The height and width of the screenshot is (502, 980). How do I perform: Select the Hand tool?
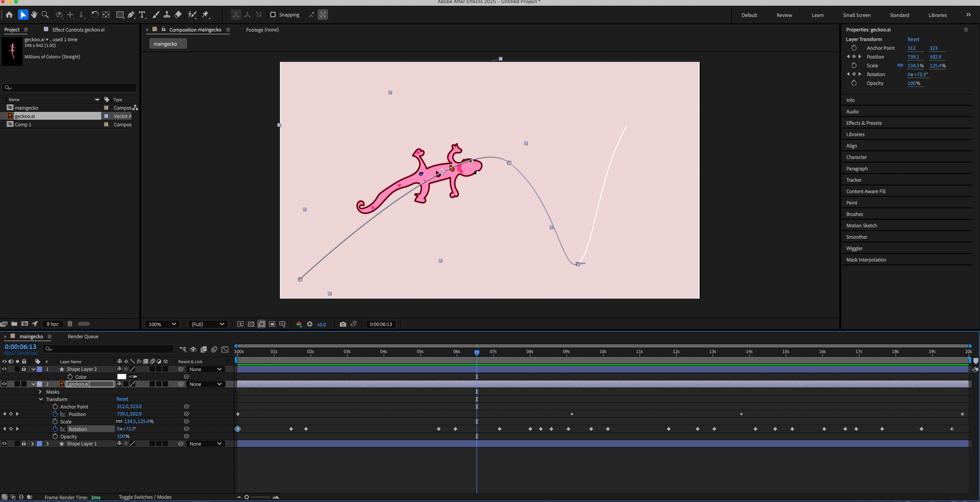click(x=34, y=15)
